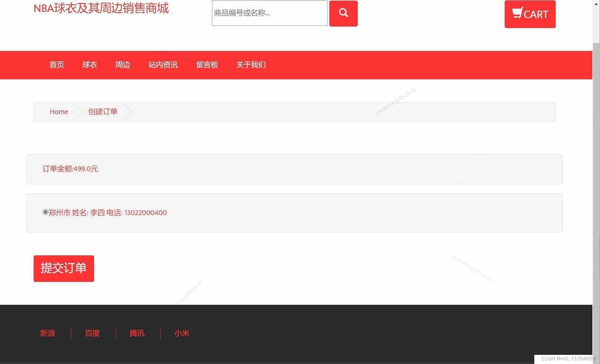Screen dimensions: 600x364
Task: Click the magnifier search icon button
Action: coord(343,13)
